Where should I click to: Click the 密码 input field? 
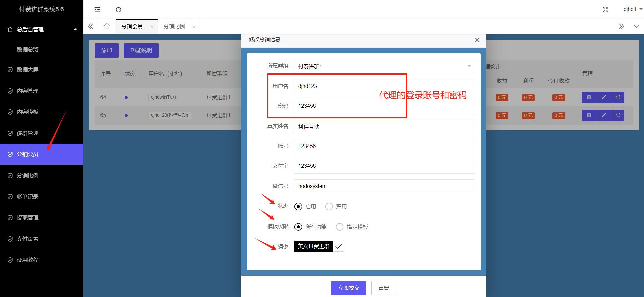(x=384, y=106)
